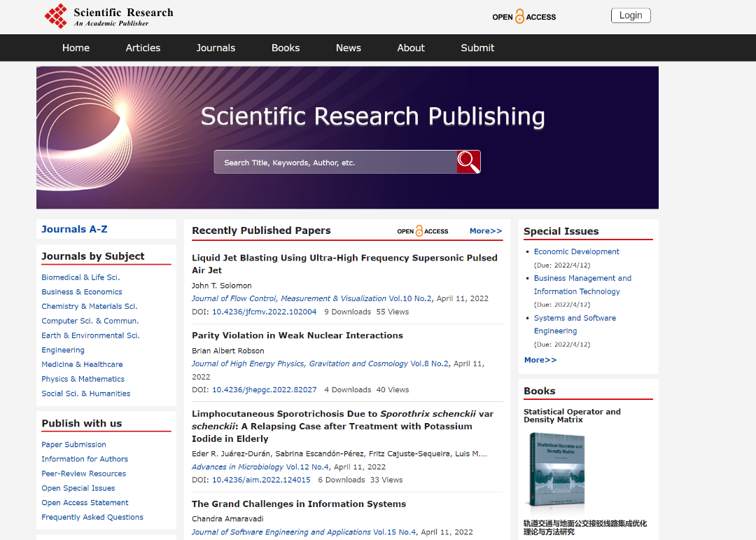Click the Login button
This screenshot has height=540, width=756.
point(631,15)
